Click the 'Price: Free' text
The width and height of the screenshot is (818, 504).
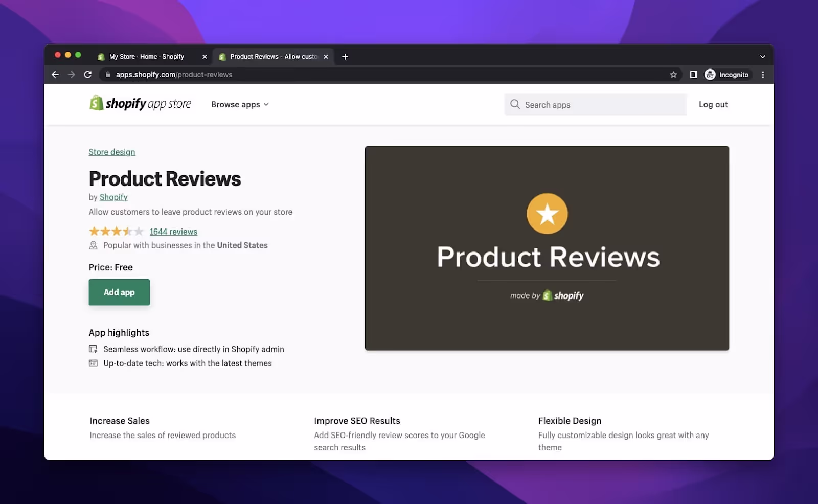pyautogui.click(x=110, y=268)
